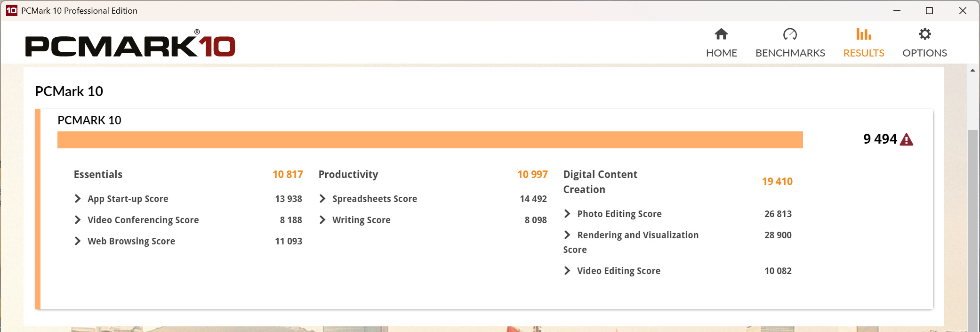Expand the Spreadsheets Score chevron
Image resolution: width=980 pixels, height=332 pixels.
[322, 199]
